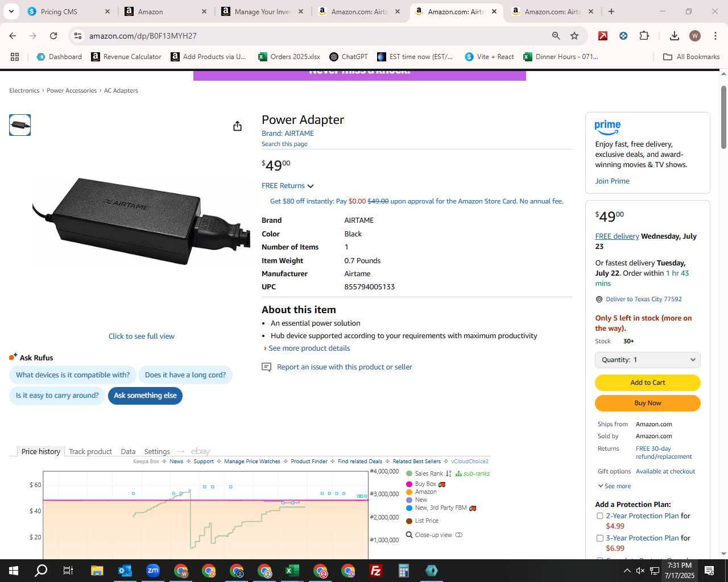Open the bookmarks apps grid icon
The width and height of the screenshot is (728, 582).
tap(15, 57)
